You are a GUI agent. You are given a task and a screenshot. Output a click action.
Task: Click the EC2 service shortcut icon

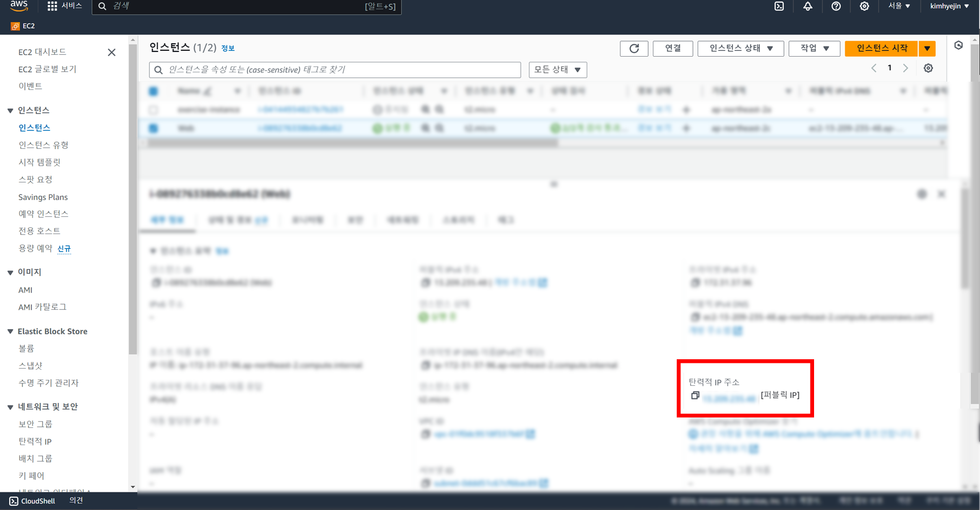coord(15,26)
